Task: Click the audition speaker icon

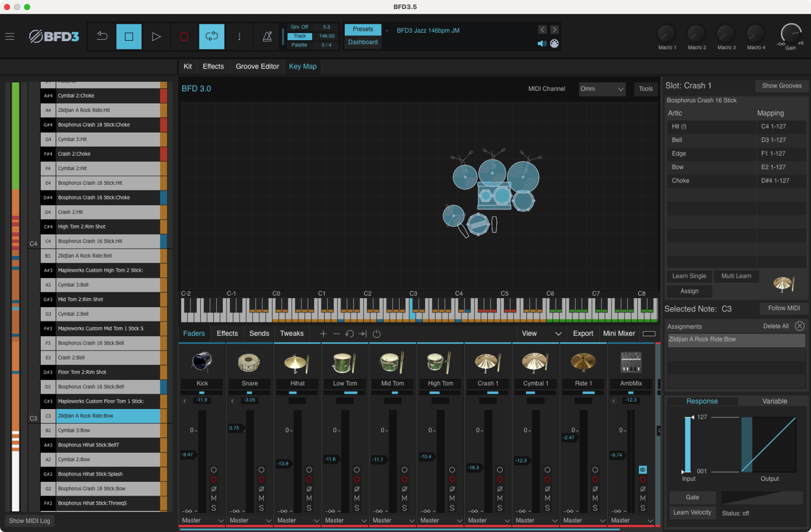Action: [x=542, y=44]
